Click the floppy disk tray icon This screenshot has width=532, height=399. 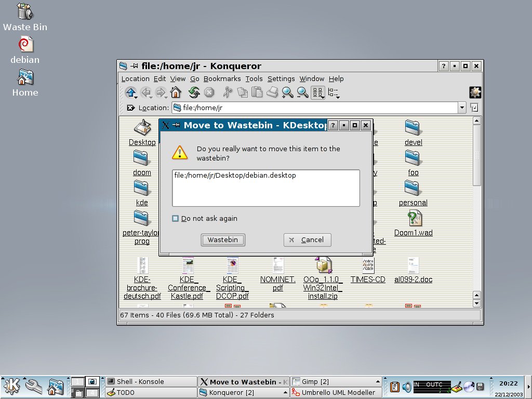tap(480, 387)
